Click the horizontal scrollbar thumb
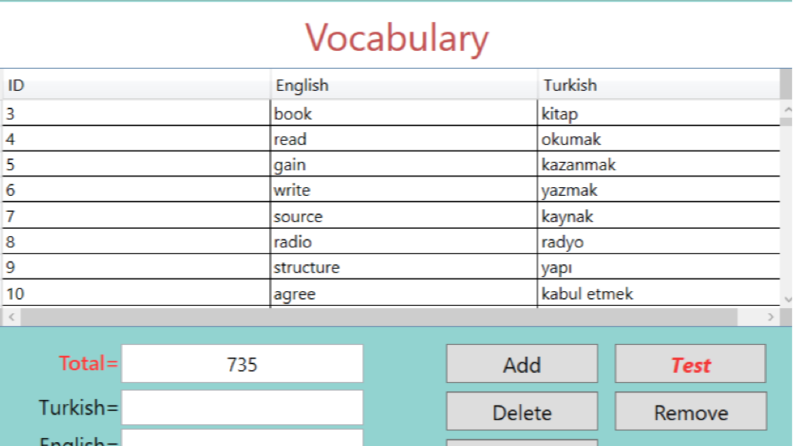The width and height of the screenshot is (793, 446). [379, 317]
